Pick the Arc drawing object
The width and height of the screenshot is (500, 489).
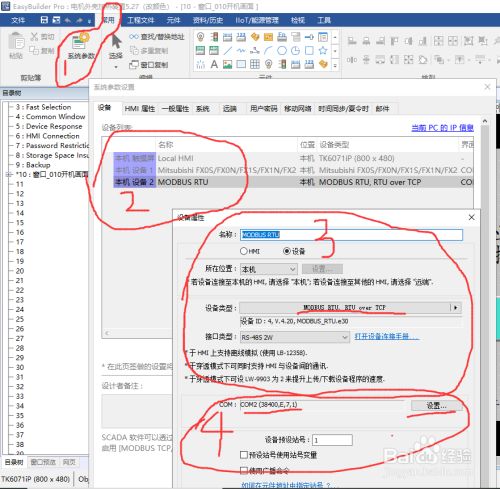(268, 51)
